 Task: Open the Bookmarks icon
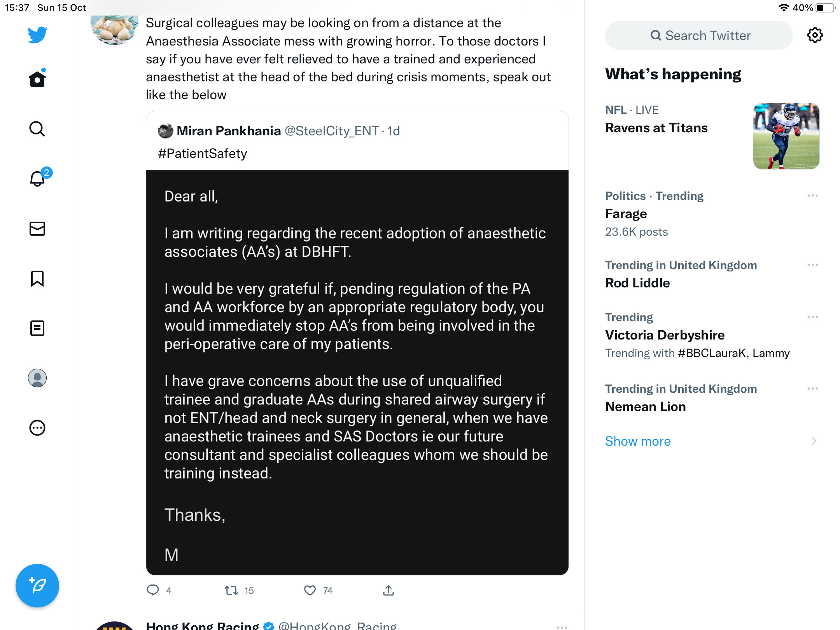click(37, 278)
